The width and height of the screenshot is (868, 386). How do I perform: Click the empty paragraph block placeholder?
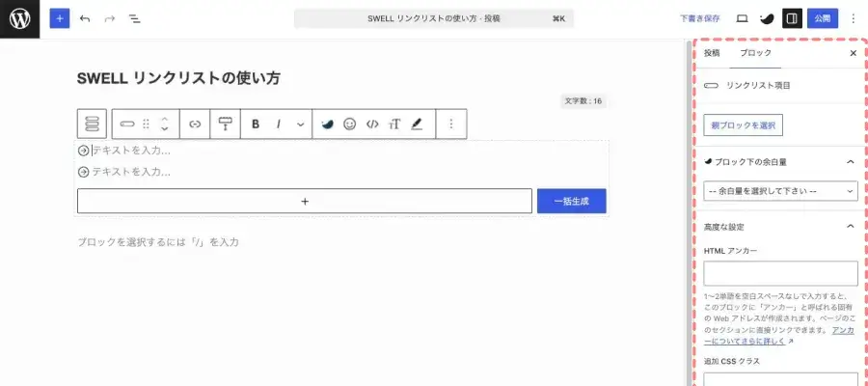(158, 242)
